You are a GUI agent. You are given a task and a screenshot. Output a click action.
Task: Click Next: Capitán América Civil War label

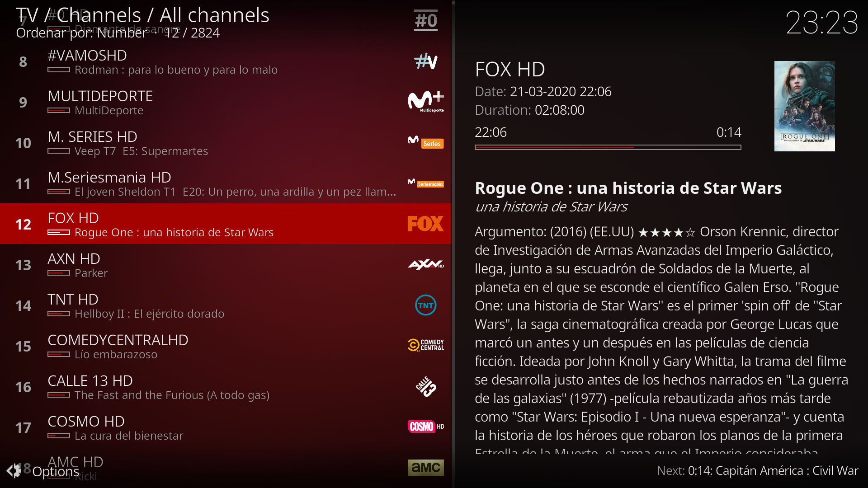(x=757, y=470)
